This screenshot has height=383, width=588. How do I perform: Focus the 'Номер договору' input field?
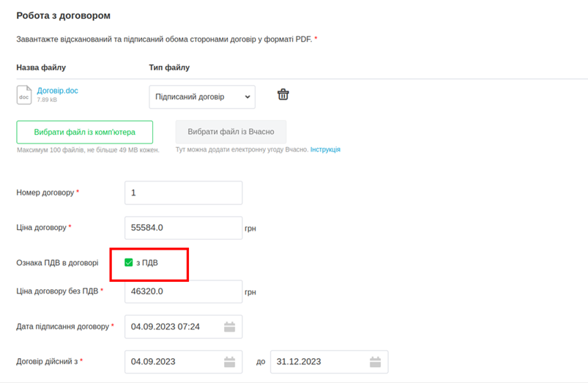coord(183,193)
